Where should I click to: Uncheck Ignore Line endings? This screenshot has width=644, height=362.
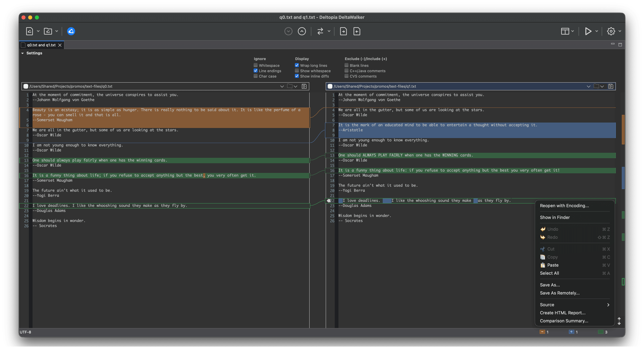[255, 71]
